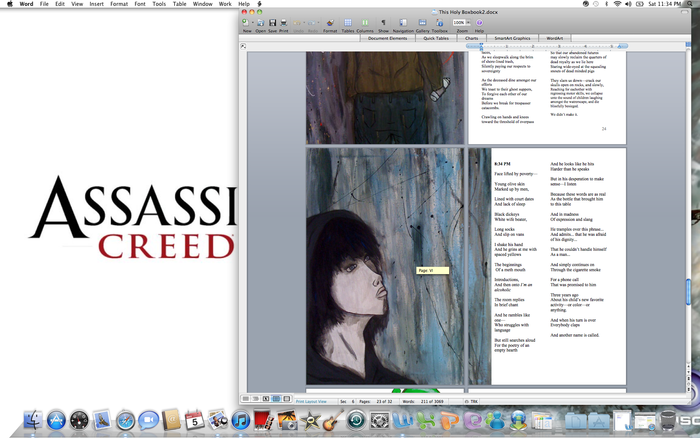
Task: Open the Zoom percentage dropdown
Action: point(468,22)
